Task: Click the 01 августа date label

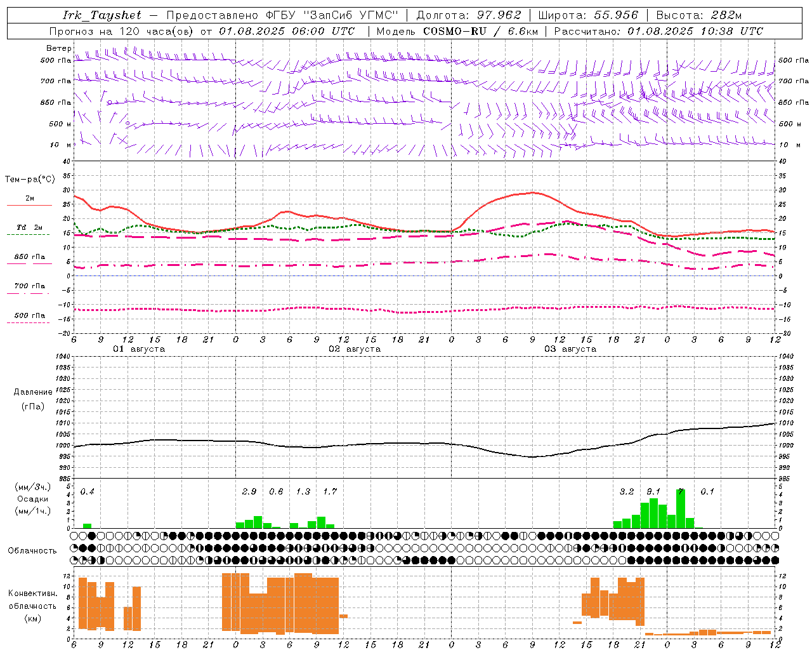Action: [139, 349]
